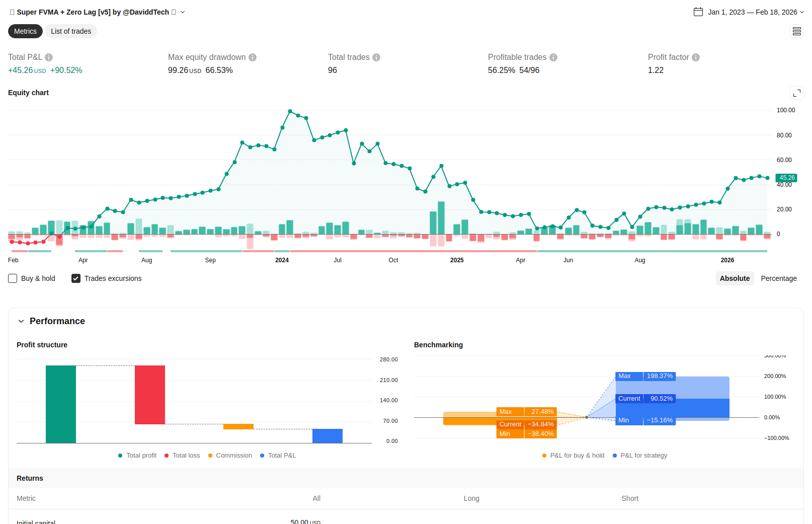Viewport: 812px width, 524px height.
Task: Enable the Buy & hold checkbox
Action: [13, 278]
